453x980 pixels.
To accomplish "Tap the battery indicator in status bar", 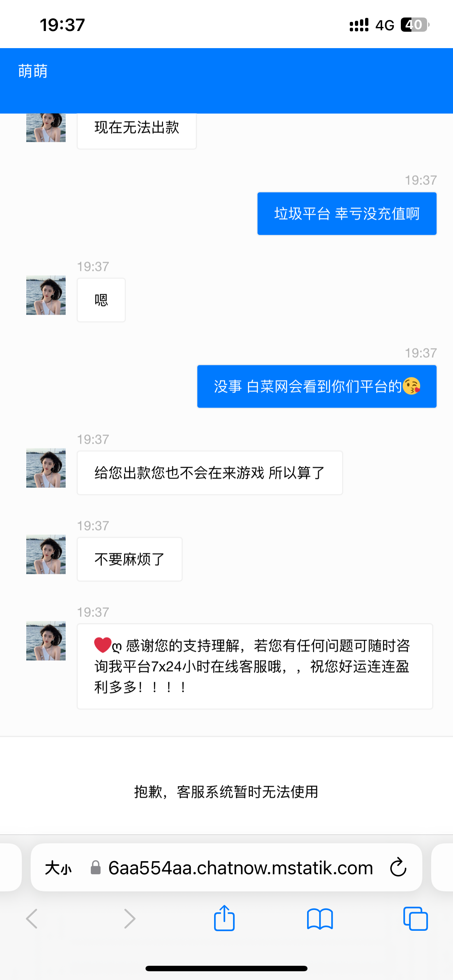I will tap(415, 25).
